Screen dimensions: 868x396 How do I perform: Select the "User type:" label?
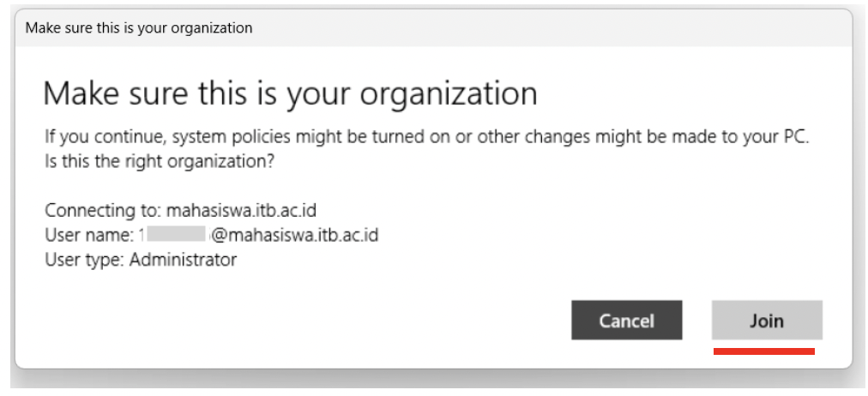(85, 260)
